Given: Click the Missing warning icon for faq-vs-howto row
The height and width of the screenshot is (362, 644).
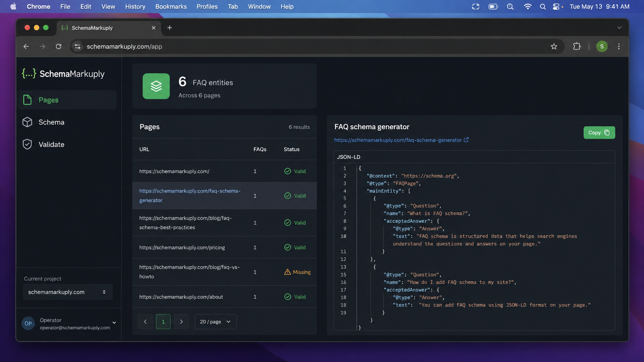Looking at the screenshot, I should tap(287, 272).
